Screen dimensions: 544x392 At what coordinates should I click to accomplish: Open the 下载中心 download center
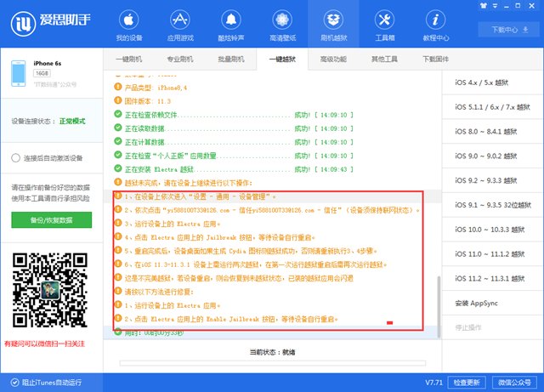tap(510, 30)
